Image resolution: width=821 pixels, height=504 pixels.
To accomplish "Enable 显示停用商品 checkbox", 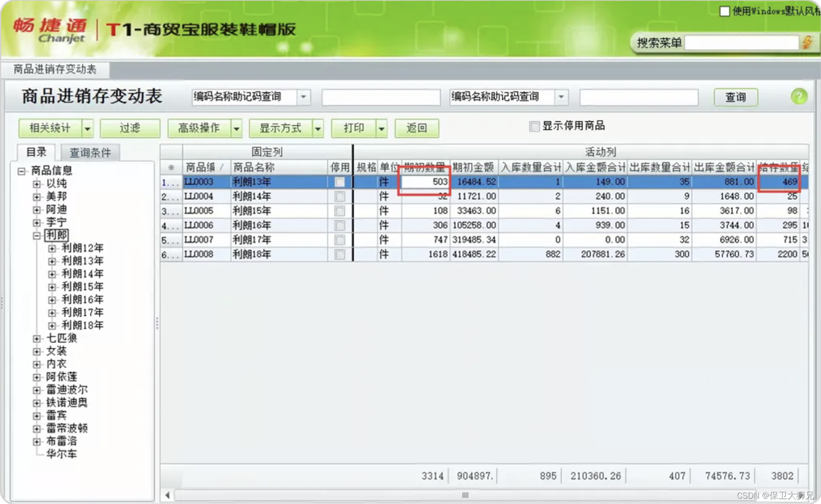I will [x=534, y=126].
